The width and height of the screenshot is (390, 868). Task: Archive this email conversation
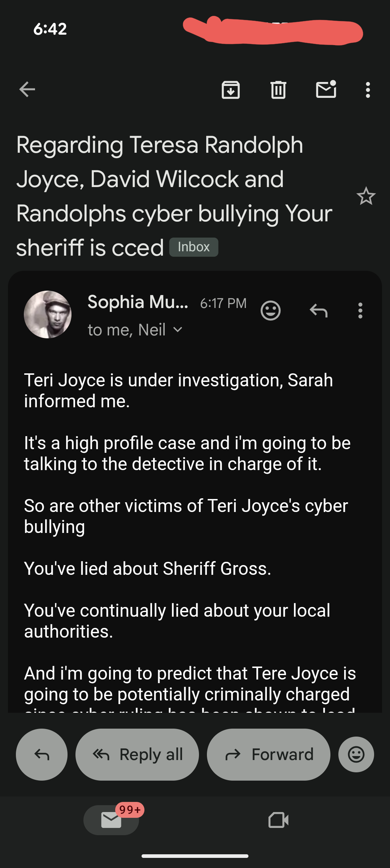click(x=231, y=90)
